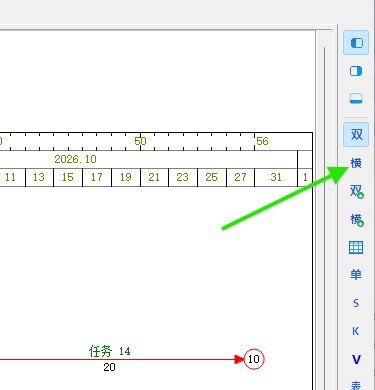
Task: Click duration value 20 under 任务 14
Action: point(109,367)
